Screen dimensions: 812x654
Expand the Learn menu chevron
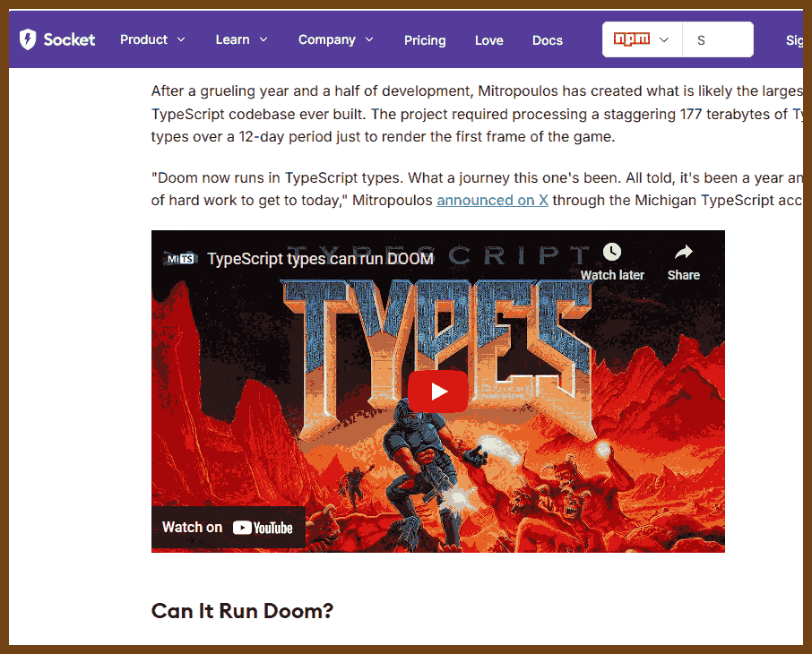point(263,39)
